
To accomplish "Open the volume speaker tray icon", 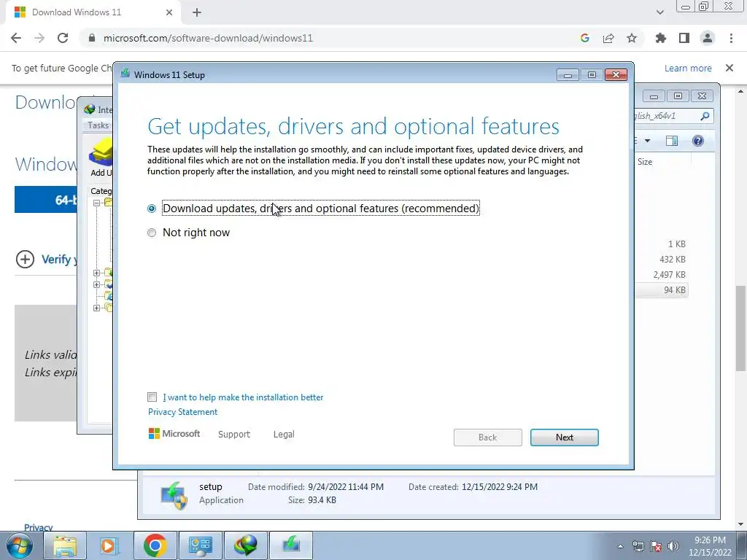I will [x=673, y=546].
